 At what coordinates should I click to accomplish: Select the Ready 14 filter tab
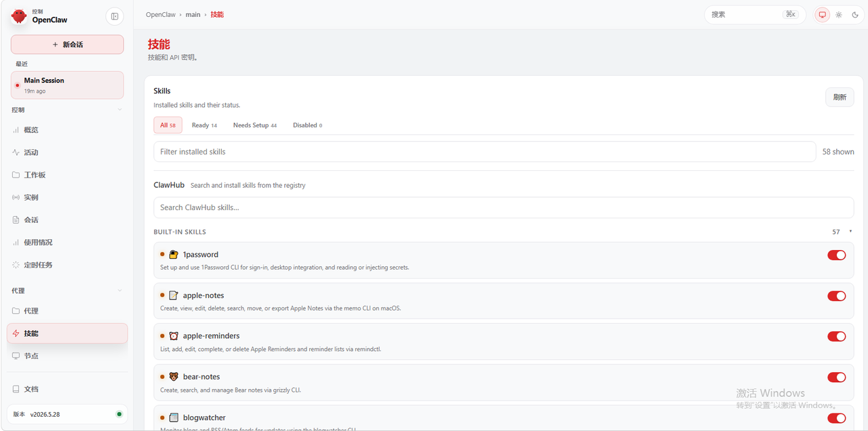coord(204,125)
